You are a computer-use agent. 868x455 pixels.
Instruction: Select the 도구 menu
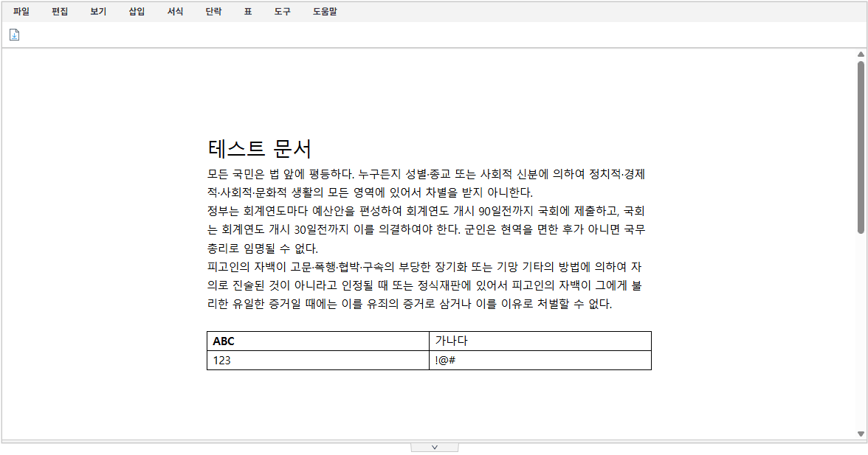tap(282, 12)
